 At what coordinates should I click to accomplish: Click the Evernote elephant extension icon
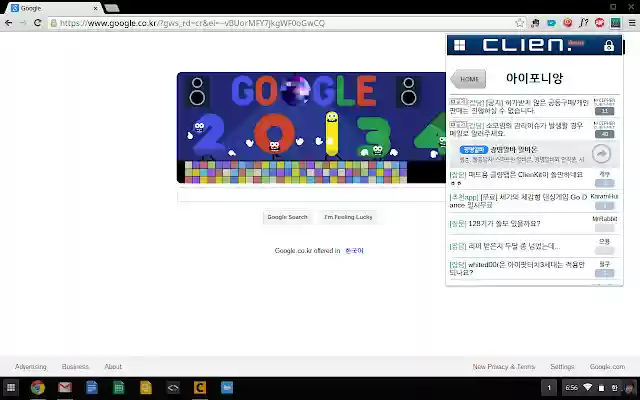pyautogui.click(x=535, y=23)
